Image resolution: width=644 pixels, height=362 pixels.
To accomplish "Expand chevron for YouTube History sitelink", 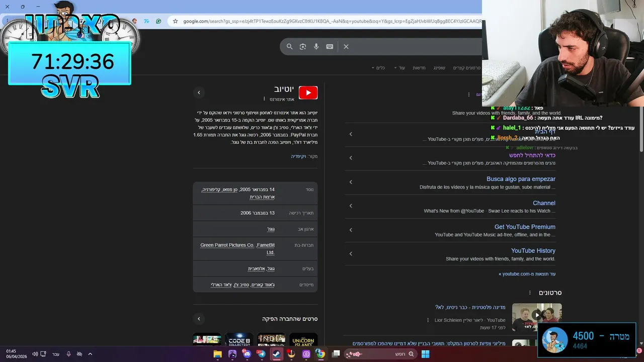I will pos(351,253).
